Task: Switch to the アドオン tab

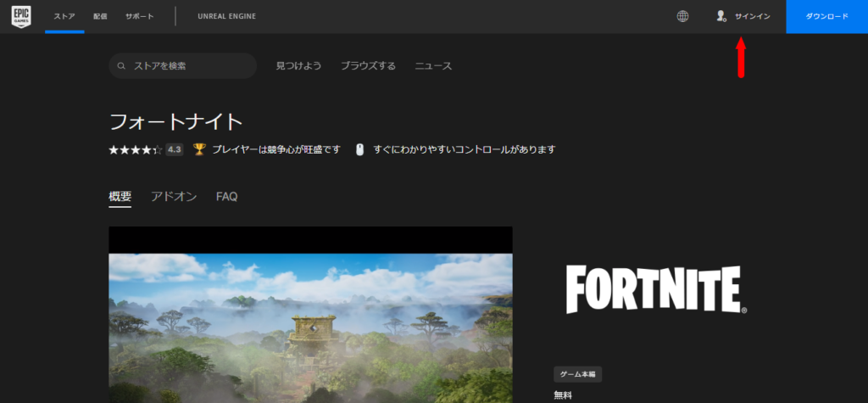Action: (x=174, y=196)
